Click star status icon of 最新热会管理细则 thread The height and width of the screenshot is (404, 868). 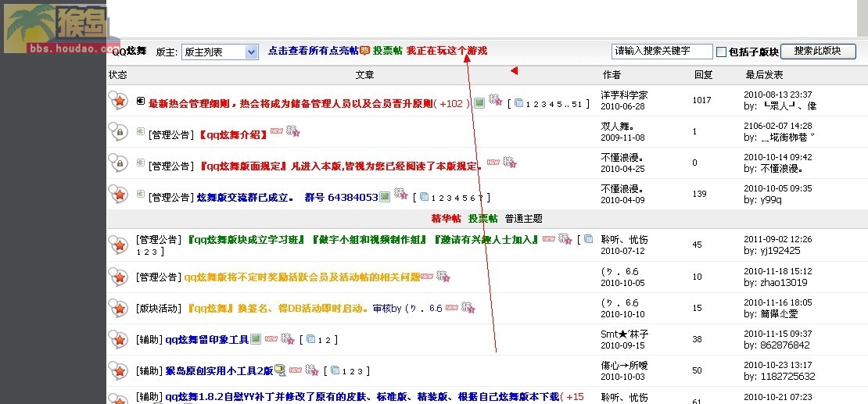tap(118, 100)
